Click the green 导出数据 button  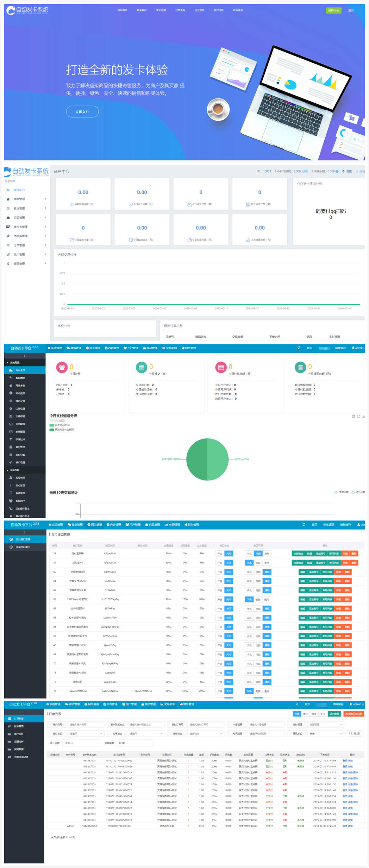point(334,714)
